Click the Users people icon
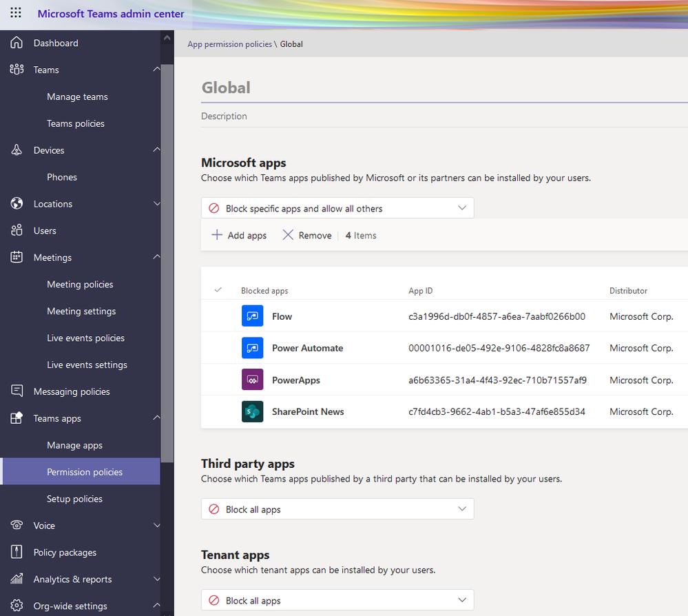 (17, 230)
